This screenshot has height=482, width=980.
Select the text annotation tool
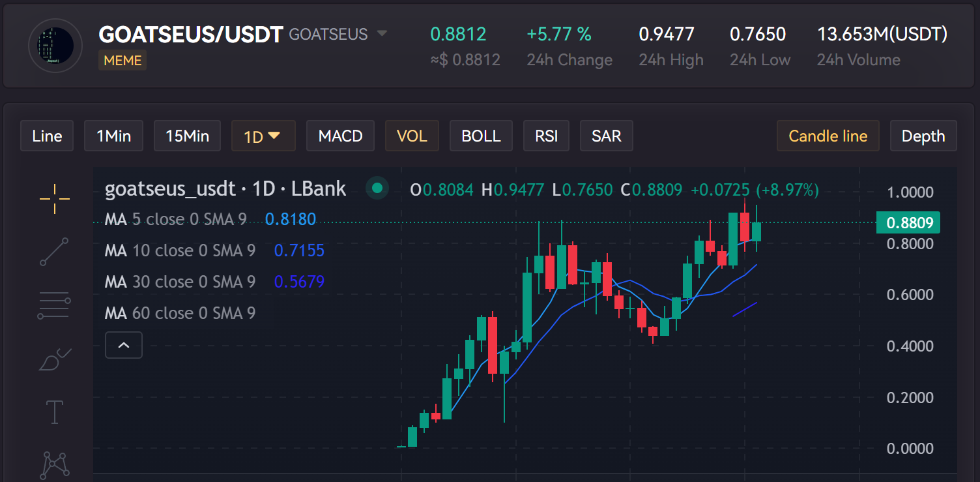(55, 412)
